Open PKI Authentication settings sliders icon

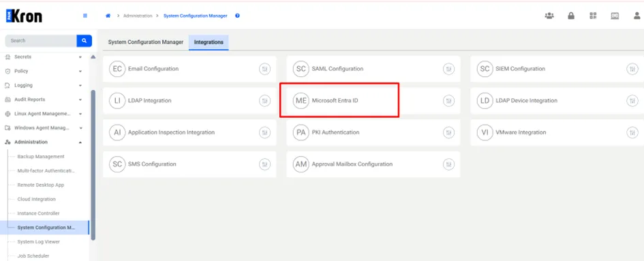pos(448,132)
